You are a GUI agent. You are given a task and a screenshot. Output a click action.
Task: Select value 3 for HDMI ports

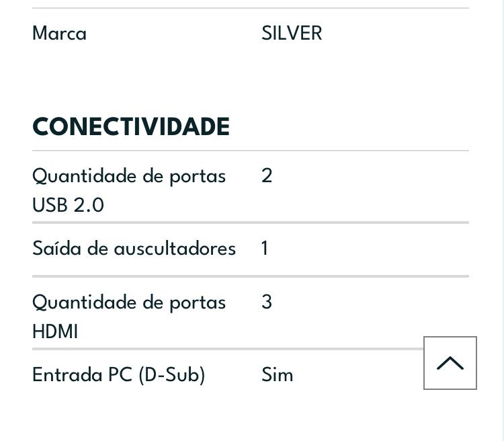(267, 302)
